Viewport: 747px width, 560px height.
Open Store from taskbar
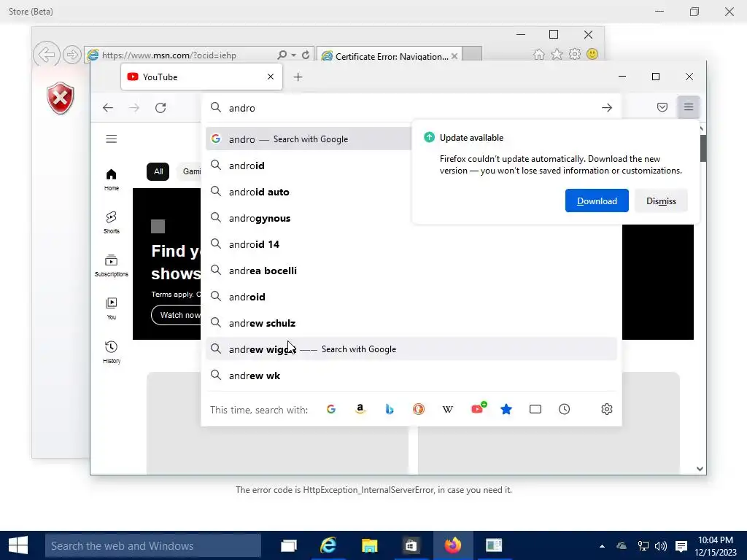(x=411, y=545)
